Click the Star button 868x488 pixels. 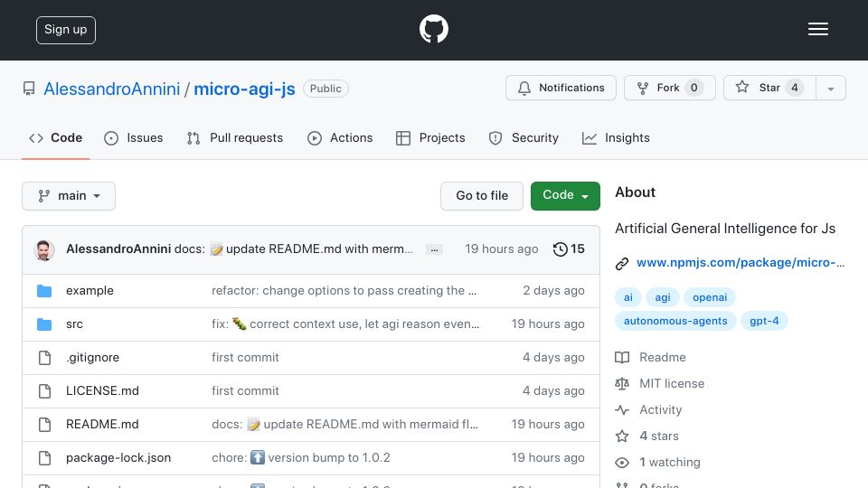coord(769,88)
